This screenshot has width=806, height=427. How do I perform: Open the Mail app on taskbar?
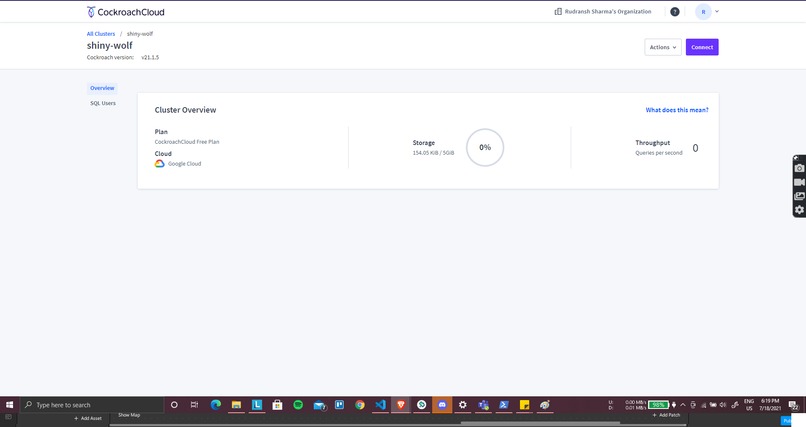pyautogui.click(x=319, y=405)
